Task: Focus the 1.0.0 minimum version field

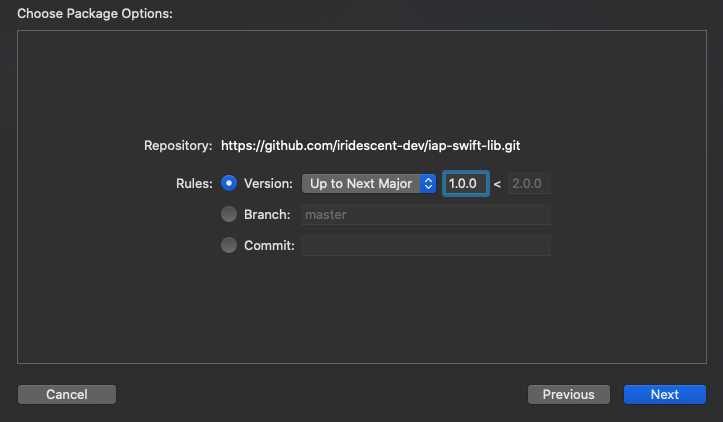Action: (466, 184)
